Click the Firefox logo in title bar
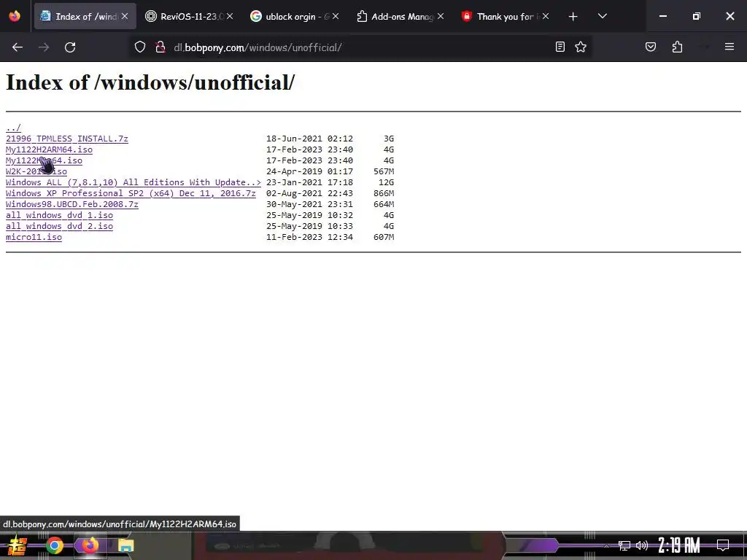The width and height of the screenshot is (747, 560). point(15,16)
